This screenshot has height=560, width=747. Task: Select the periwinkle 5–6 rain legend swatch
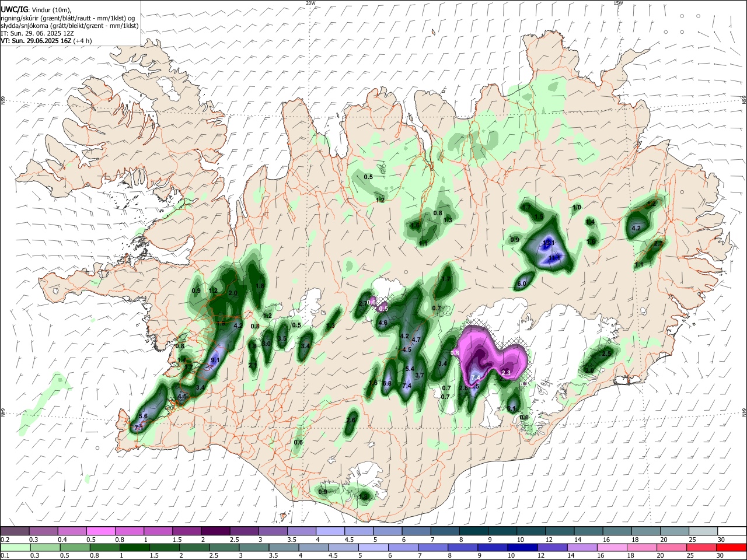pyautogui.click(x=373, y=548)
